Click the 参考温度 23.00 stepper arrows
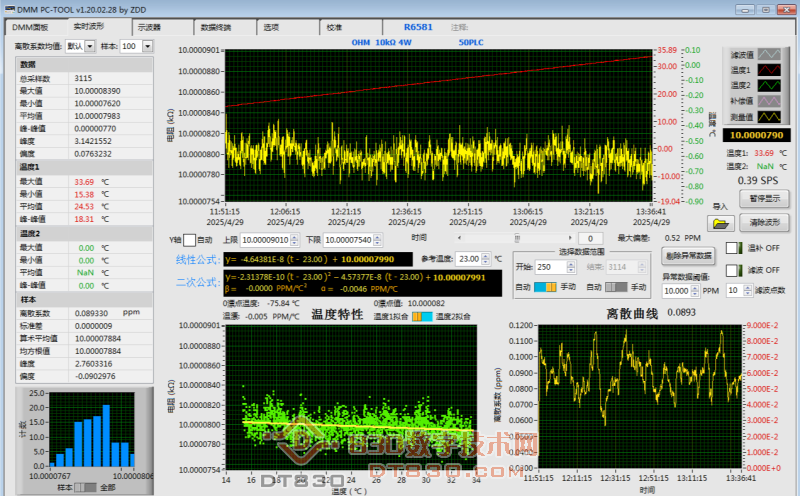This screenshot has width=800, height=496. 485,259
